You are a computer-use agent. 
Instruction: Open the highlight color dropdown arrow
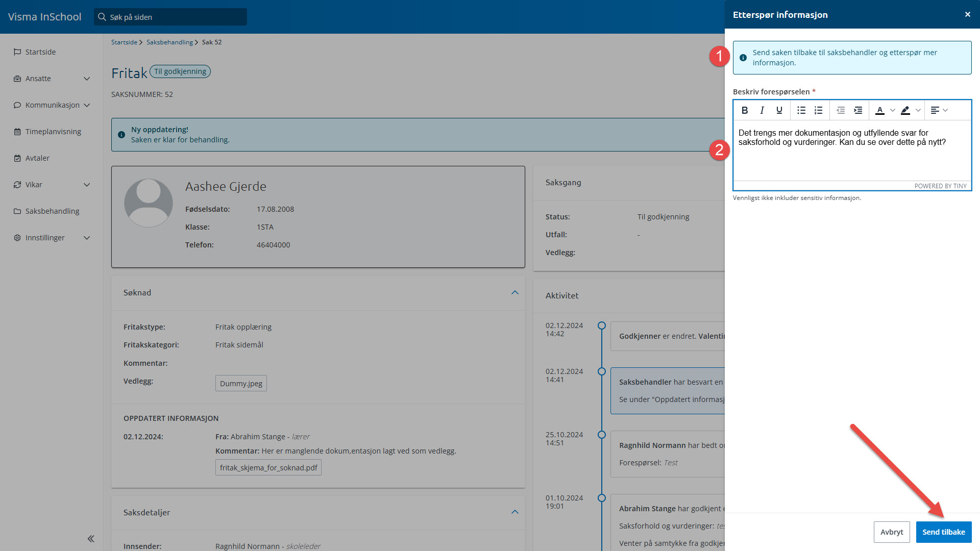[x=918, y=110]
